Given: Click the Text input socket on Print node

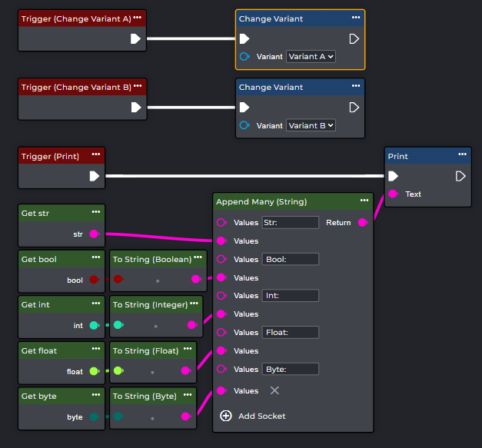Looking at the screenshot, I should click(x=394, y=194).
